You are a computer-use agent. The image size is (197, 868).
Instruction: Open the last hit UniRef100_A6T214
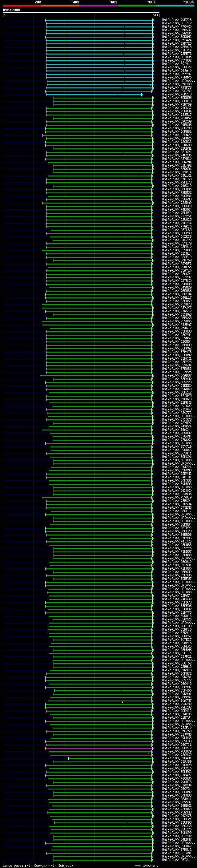point(177,860)
